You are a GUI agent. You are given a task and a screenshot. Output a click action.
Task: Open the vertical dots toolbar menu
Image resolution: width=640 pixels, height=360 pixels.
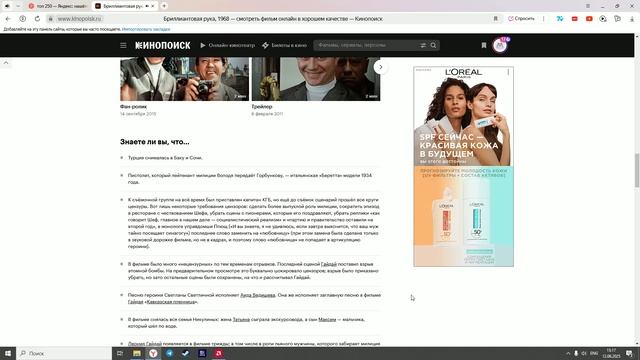pyautogui.click(x=543, y=19)
